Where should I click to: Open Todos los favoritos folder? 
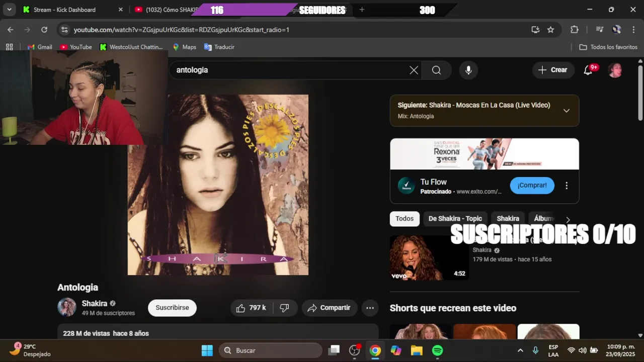tap(608, 47)
